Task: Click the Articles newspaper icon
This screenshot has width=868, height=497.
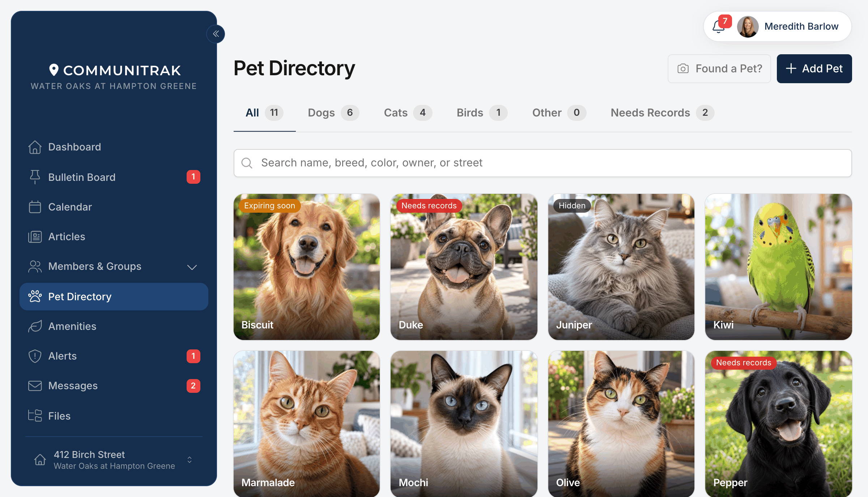Action: [x=35, y=237]
